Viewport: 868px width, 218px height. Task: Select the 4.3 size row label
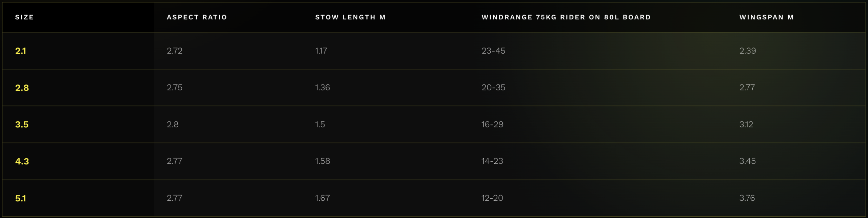click(22, 161)
